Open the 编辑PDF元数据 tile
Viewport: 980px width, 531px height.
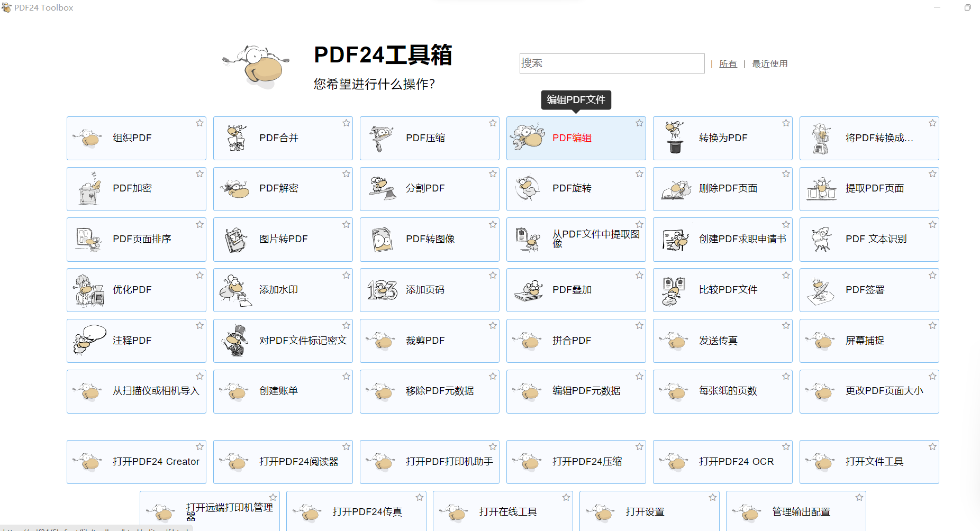pos(576,391)
